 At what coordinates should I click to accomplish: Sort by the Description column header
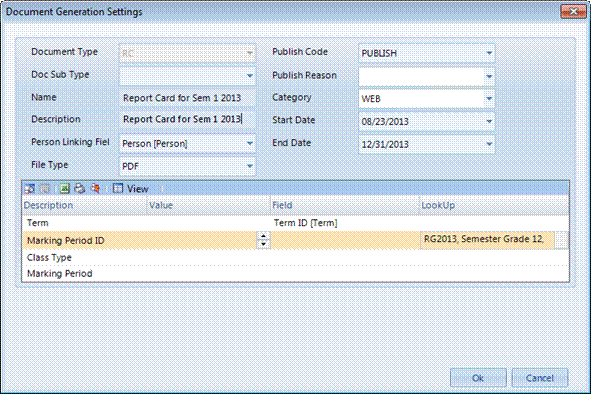84,205
